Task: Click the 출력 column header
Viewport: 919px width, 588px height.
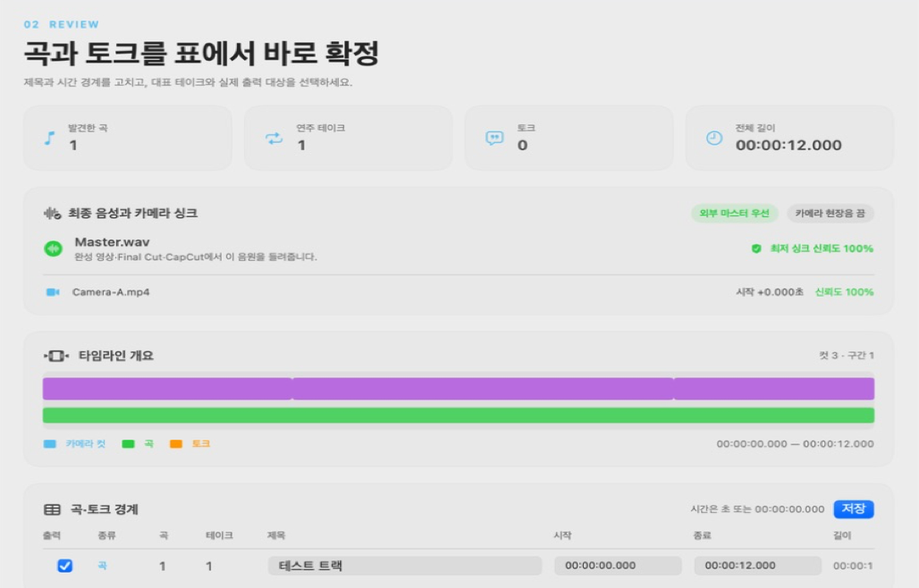Action: coord(52,535)
